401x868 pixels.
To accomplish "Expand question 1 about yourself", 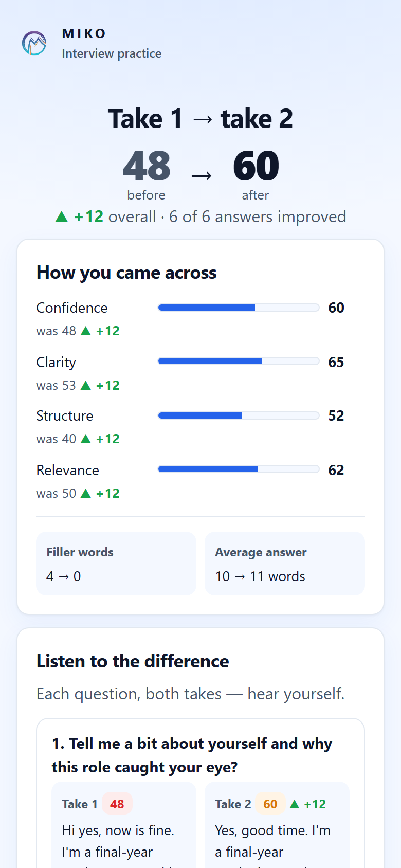I will (192, 755).
